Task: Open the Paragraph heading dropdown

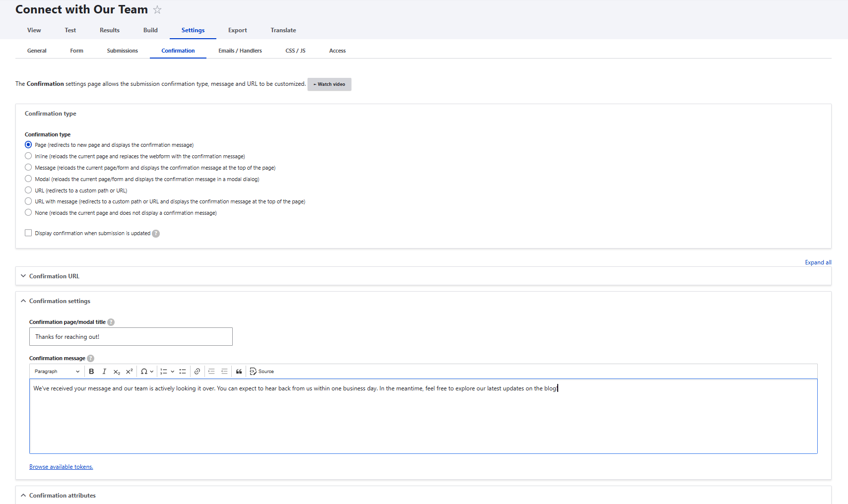Action: [x=57, y=371]
